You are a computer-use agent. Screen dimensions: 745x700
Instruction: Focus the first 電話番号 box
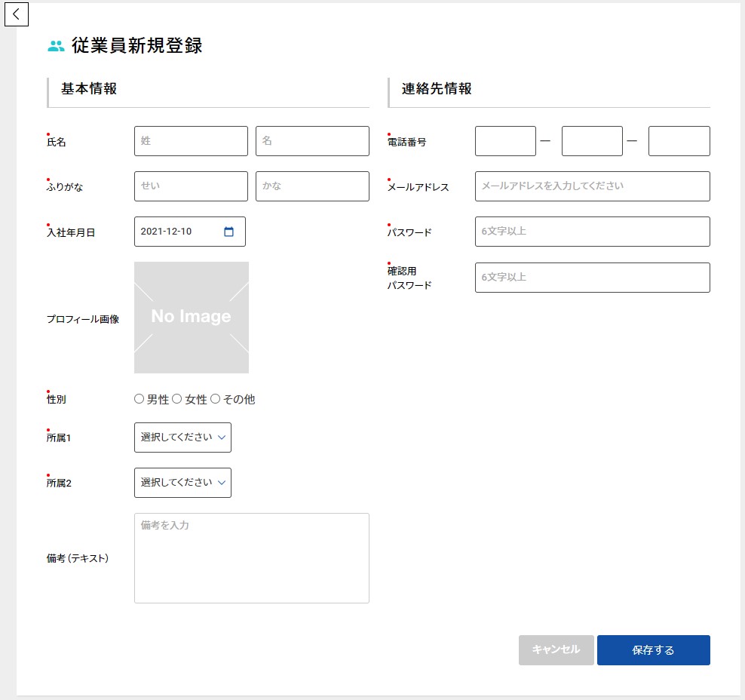[x=505, y=141]
